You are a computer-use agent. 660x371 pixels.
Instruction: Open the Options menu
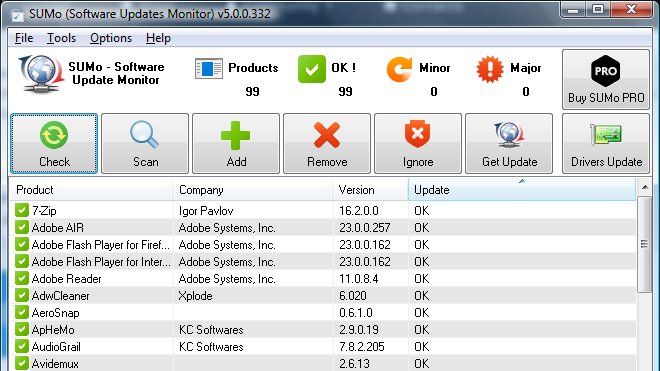click(111, 38)
